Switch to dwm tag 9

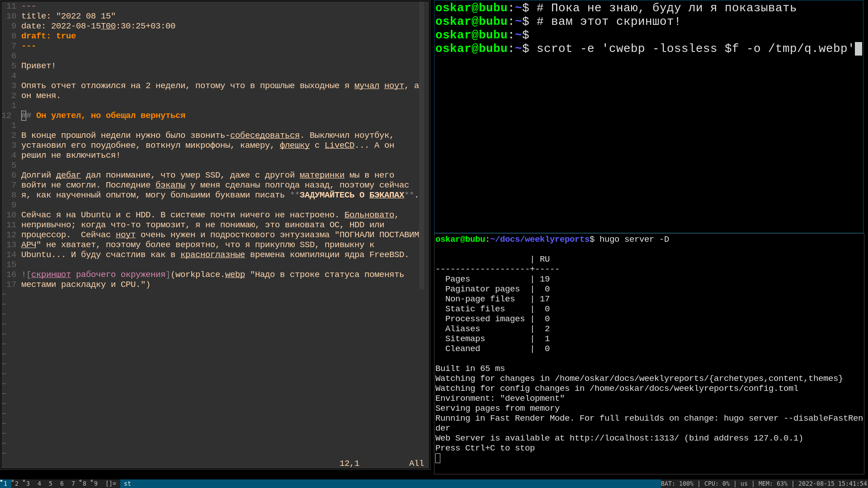coord(96,483)
